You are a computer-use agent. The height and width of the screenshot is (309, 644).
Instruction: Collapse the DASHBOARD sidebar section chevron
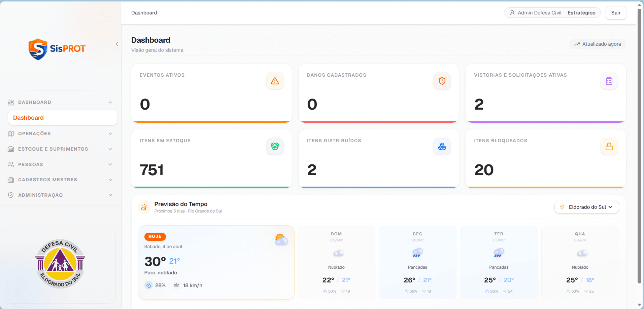[110, 103]
